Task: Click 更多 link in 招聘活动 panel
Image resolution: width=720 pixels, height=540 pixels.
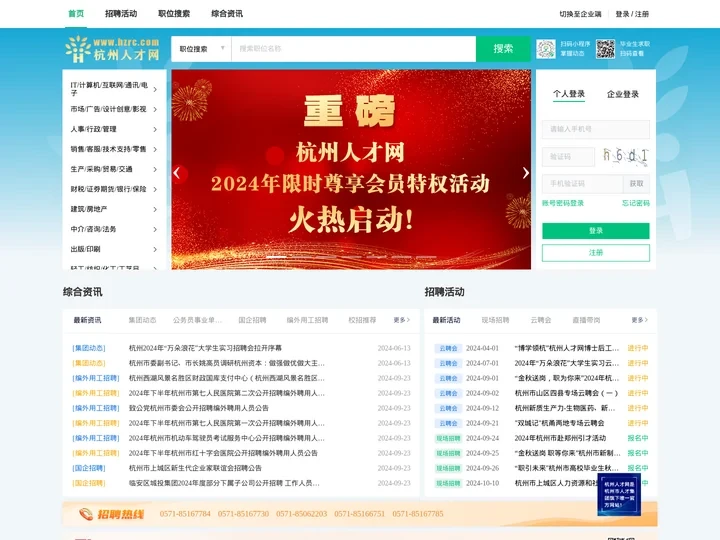Action: point(639,320)
